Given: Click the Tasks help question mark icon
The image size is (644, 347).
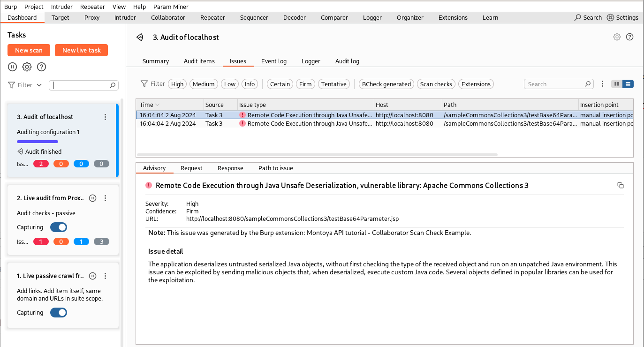Looking at the screenshot, I should pos(42,67).
